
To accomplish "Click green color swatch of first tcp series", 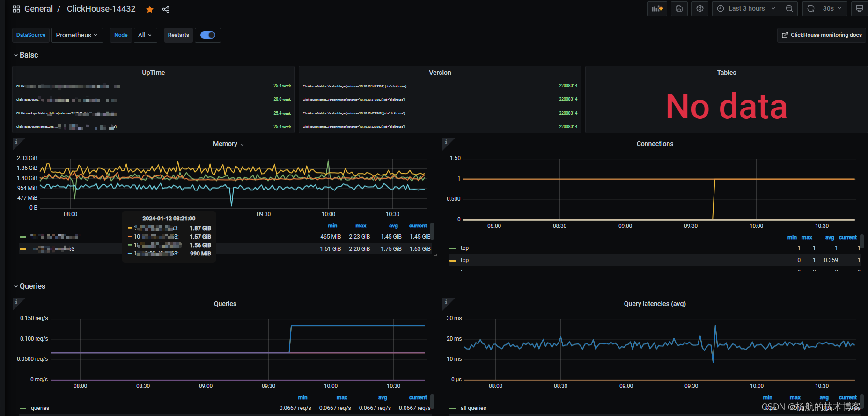I will point(453,248).
